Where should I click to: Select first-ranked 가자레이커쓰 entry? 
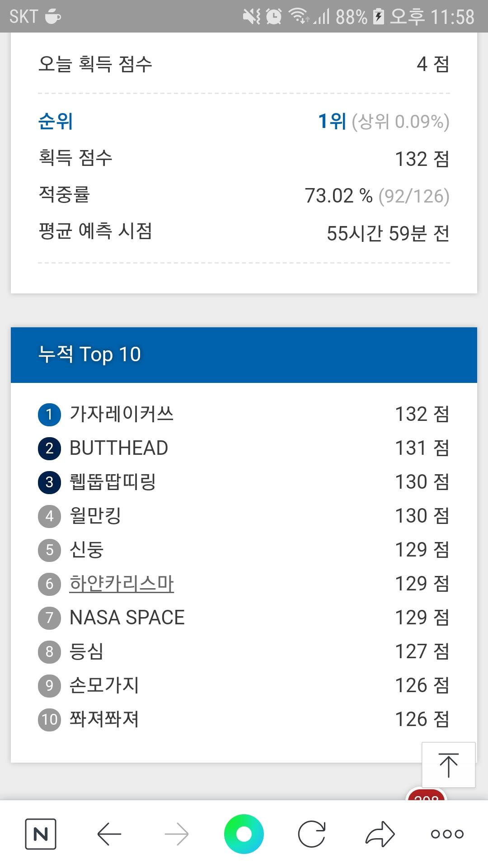[122, 414]
